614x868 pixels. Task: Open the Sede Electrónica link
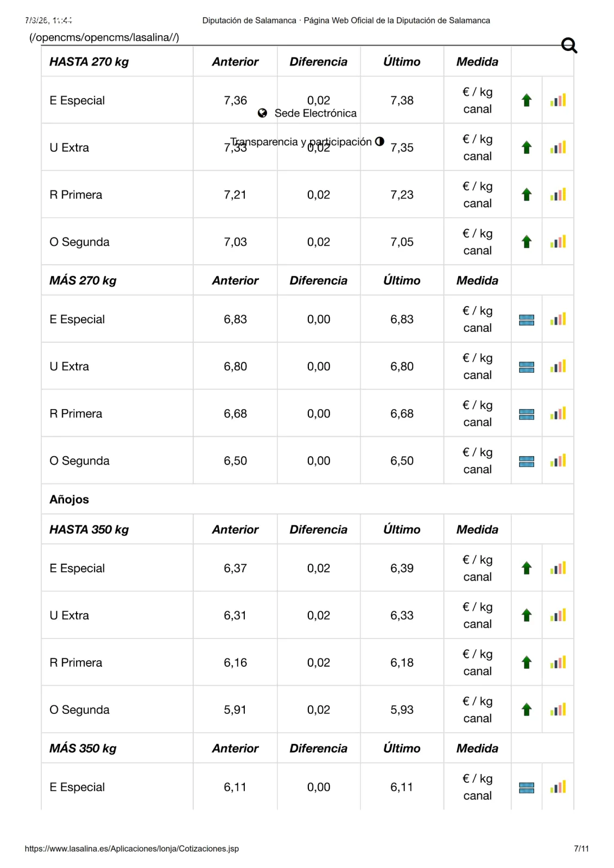tap(315, 113)
